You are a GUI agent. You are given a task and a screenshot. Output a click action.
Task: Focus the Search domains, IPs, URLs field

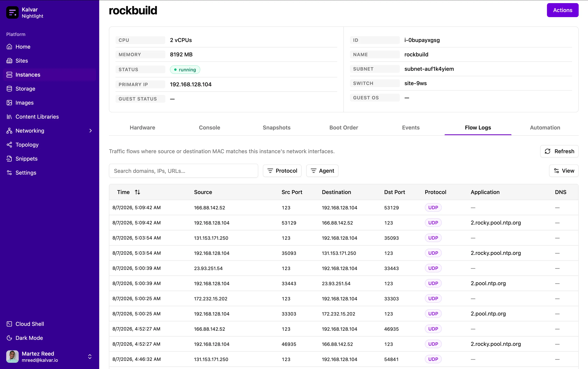pyautogui.click(x=184, y=171)
